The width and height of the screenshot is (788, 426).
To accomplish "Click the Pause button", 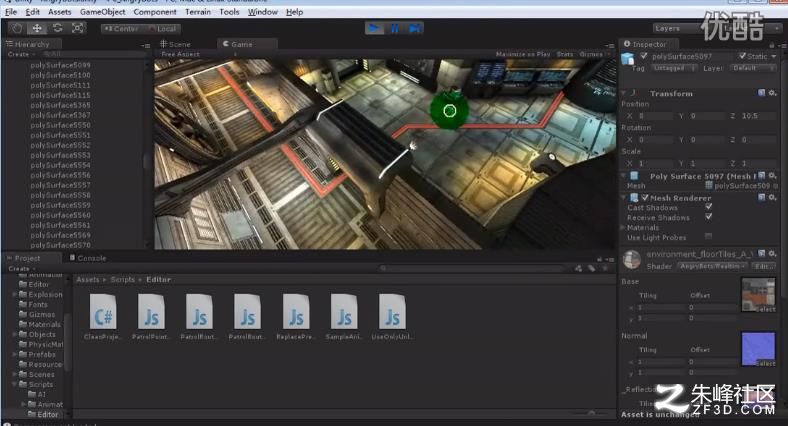I will [x=395, y=28].
